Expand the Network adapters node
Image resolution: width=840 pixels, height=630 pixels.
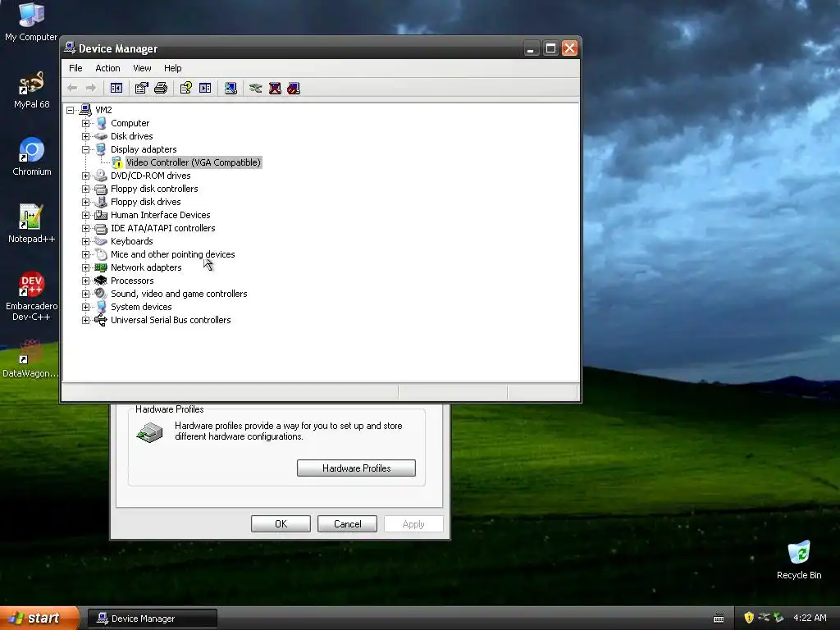(x=85, y=268)
